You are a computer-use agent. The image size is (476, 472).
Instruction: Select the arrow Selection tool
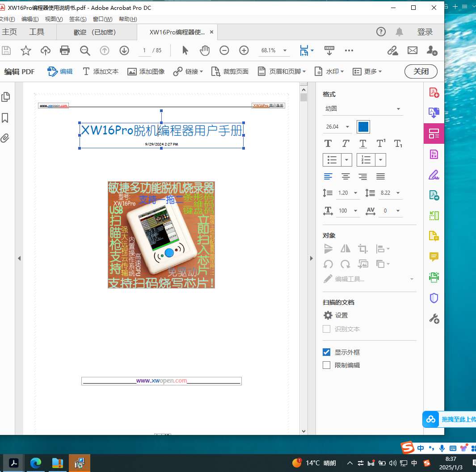coord(185,50)
